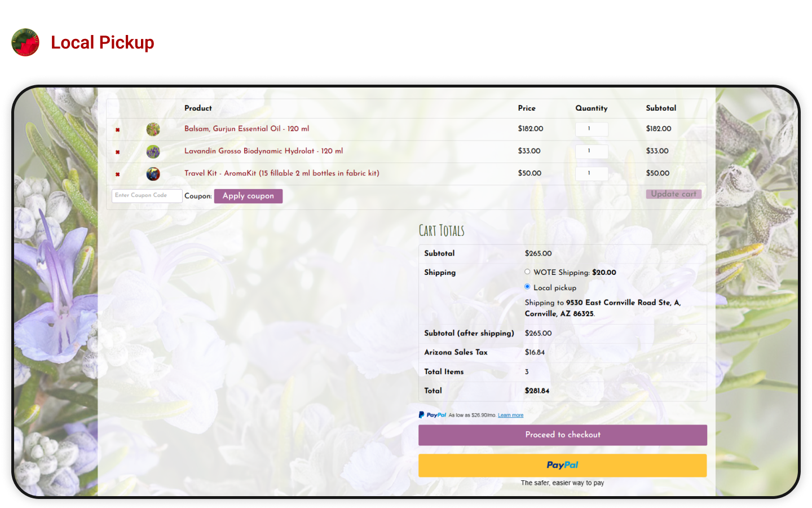Open Balsam Gurjun product thumbnail

[x=153, y=129]
